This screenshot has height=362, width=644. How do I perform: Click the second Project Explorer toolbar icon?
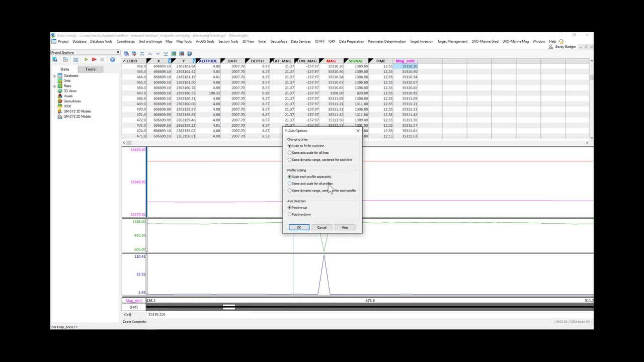pyautogui.click(x=65, y=59)
